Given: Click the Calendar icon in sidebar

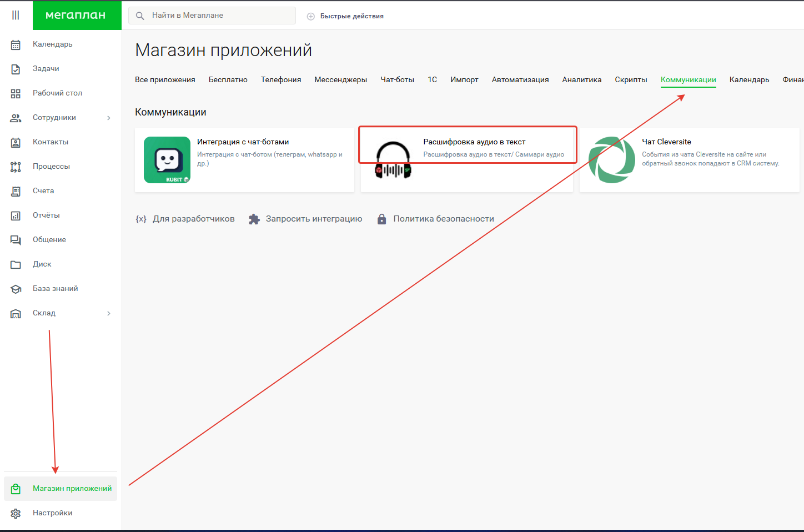Looking at the screenshot, I should coord(16,44).
